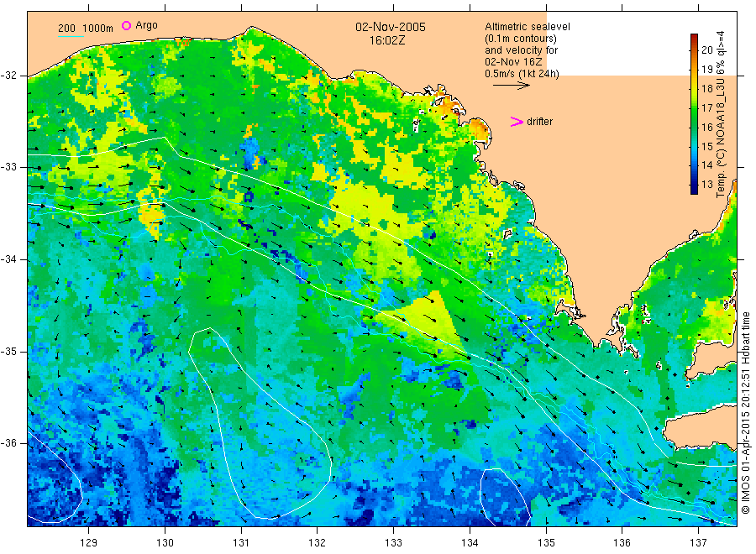Click the 'drifter' legend label
Viewport: 756px width, 554px height.
[x=540, y=122]
